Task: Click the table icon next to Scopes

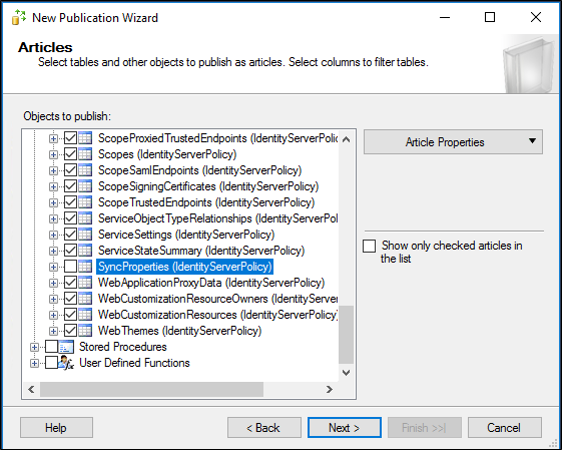Action: coord(85,154)
